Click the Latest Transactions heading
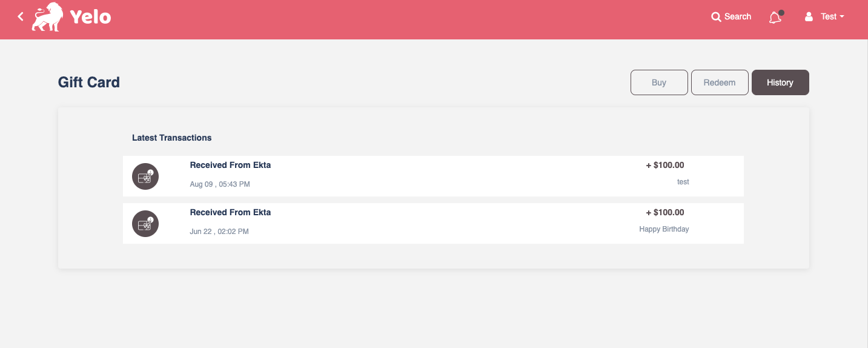The width and height of the screenshot is (868, 348). (x=172, y=138)
